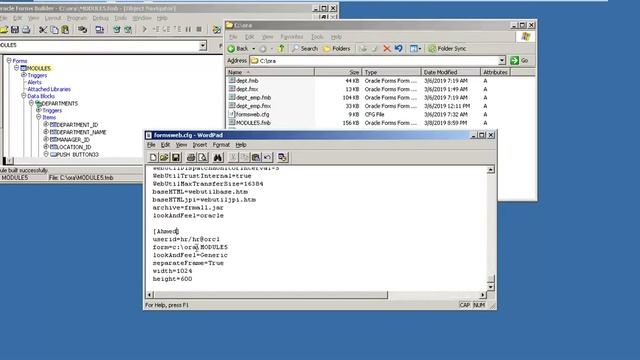
Task: Open WordPad's Insert menu
Action: [200, 145]
